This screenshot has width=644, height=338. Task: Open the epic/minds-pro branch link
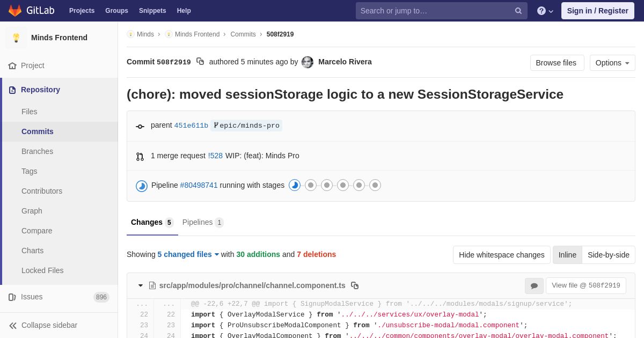246,126
